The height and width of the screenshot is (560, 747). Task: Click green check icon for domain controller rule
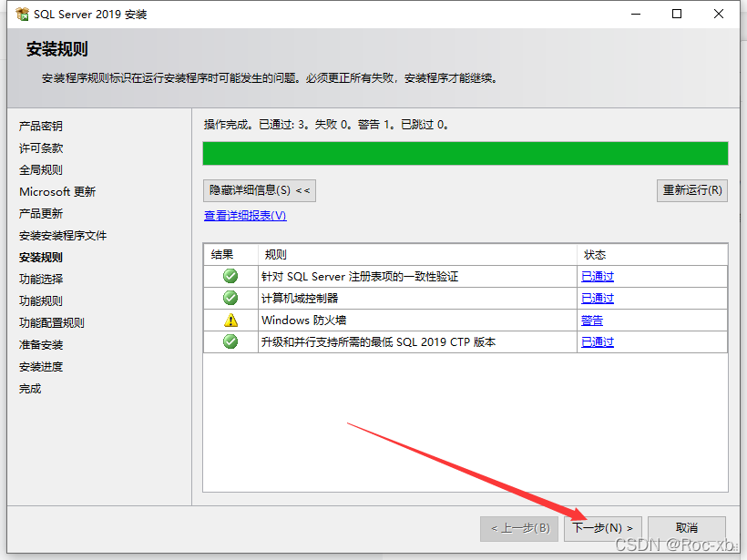pos(230,298)
